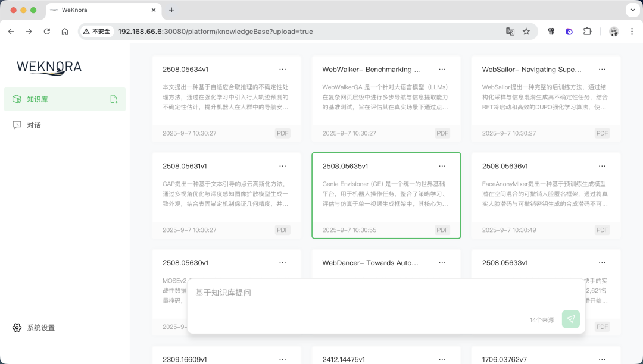Open 系统设置 system settings
This screenshot has width=643, height=364.
pos(40,328)
